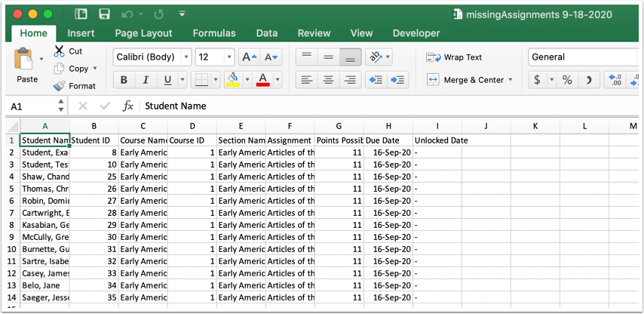Apply percent style format

click(x=567, y=80)
